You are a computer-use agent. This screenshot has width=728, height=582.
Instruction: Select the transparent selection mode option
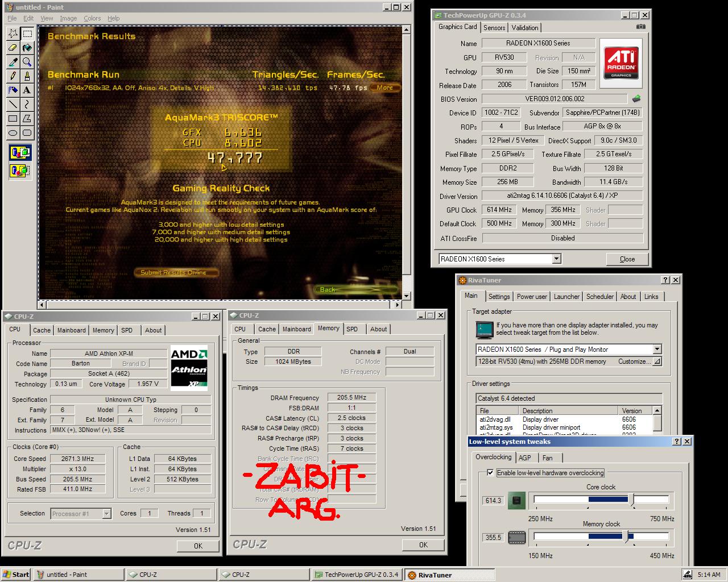20,170
